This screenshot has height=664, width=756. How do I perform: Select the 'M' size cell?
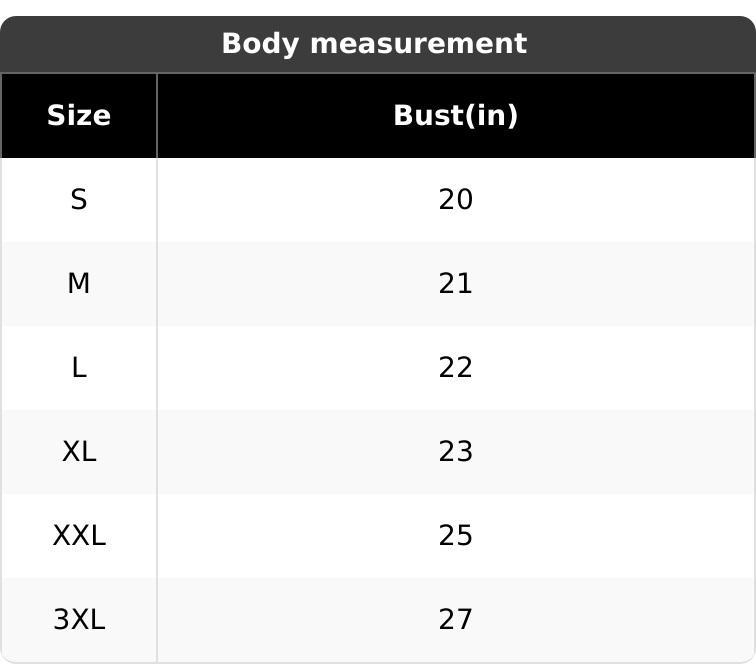coord(79,284)
